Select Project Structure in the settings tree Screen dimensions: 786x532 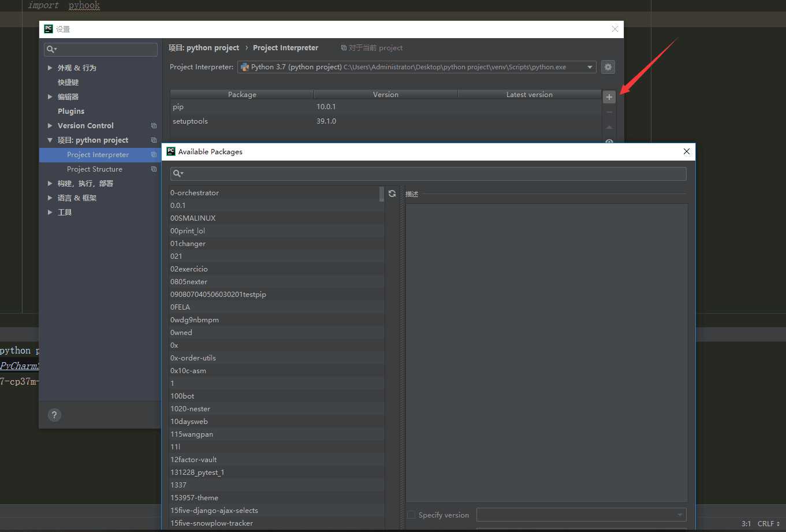point(95,169)
